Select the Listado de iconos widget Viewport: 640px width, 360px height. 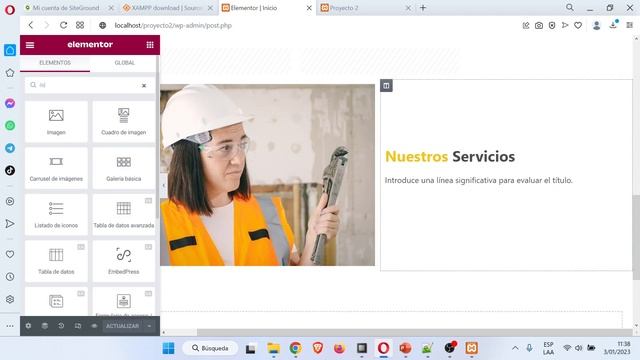(x=56, y=214)
